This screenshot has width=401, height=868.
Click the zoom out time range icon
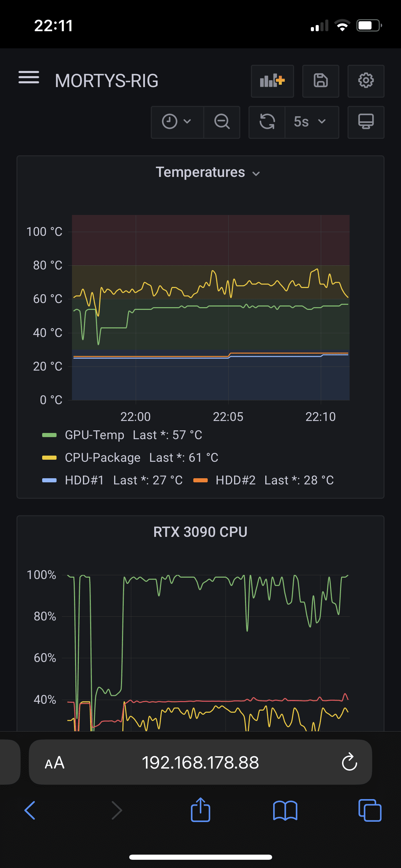pos(222,122)
